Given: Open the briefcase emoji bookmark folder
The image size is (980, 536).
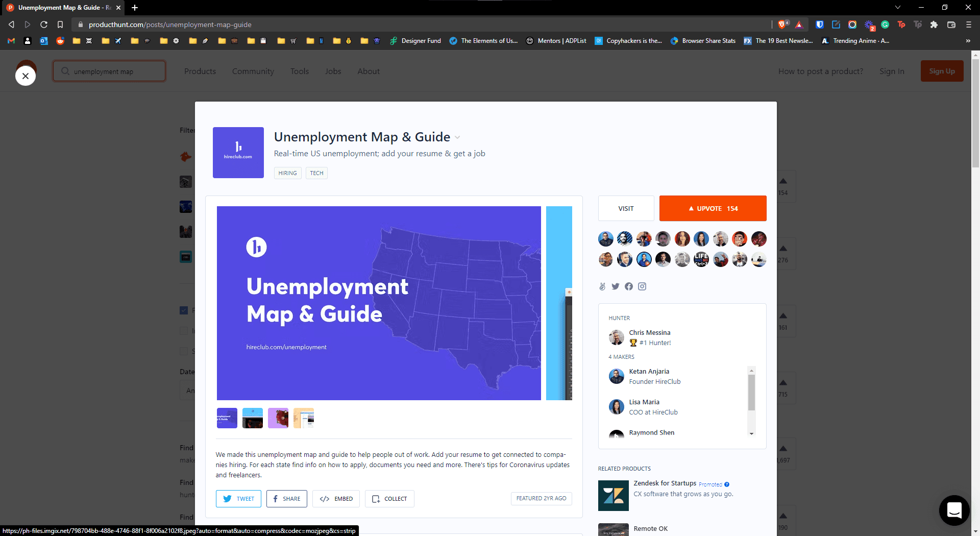Looking at the screenshot, I should tap(228, 41).
